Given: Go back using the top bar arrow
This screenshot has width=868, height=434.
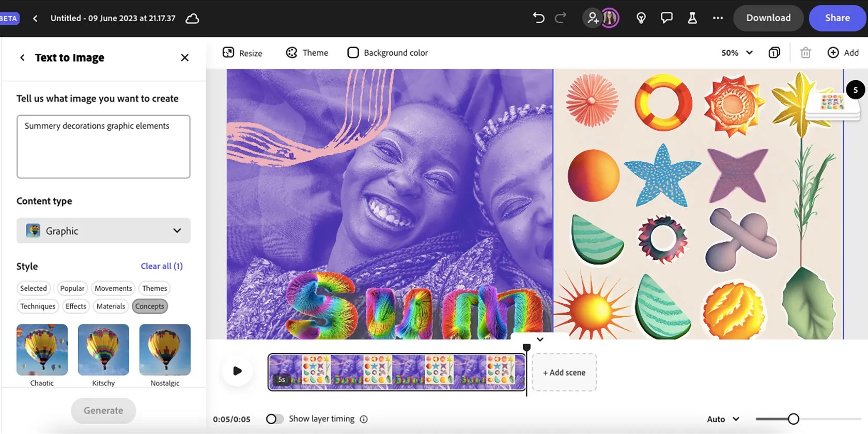Looking at the screenshot, I should pyautogui.click(x=35, y=19).
